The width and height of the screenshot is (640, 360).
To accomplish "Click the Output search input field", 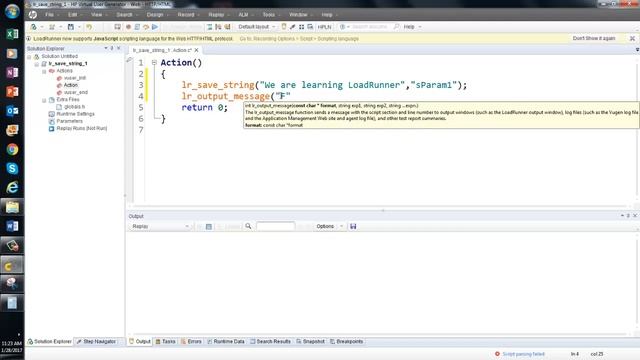I will [276, 227].
